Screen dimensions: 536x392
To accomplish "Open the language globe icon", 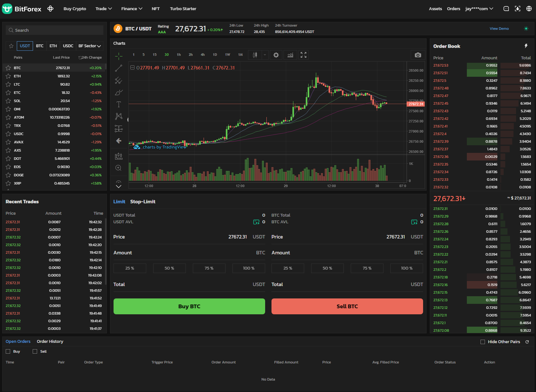I will click(x=529, y=9).
